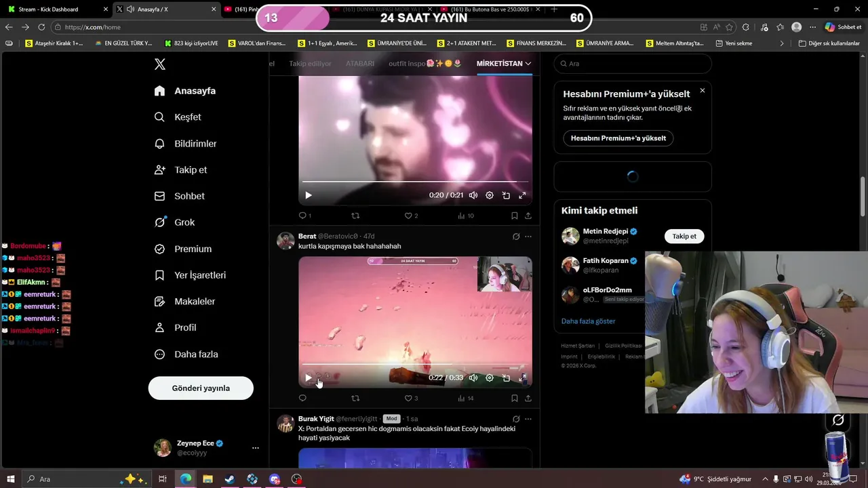Reply to the first post with 1 comment
The height and width of the screenshot is (488, 868).
(x=305, y=216)
